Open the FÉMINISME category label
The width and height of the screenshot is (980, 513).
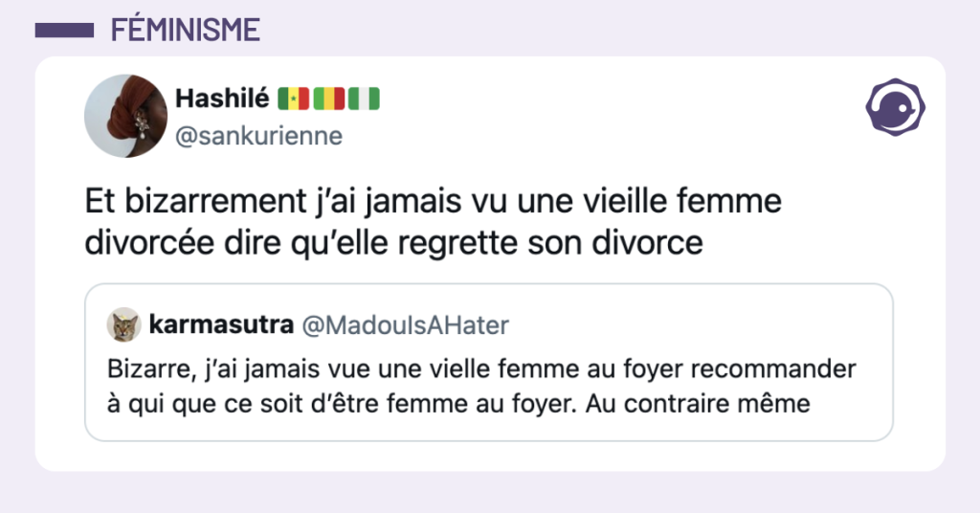[x=186, y=30]
